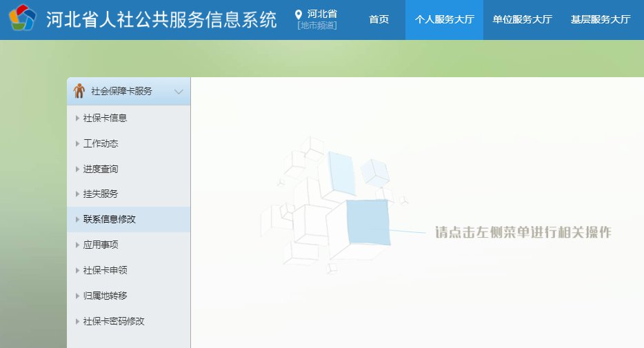
Task: Click the location pin icon near 河北省
Action: [x=299, y=15]
